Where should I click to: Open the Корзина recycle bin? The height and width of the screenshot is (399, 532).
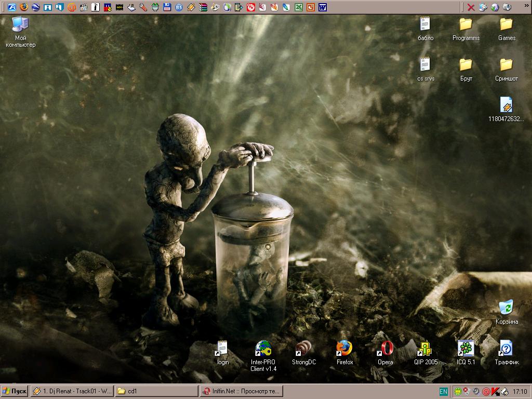pos(507,312)
